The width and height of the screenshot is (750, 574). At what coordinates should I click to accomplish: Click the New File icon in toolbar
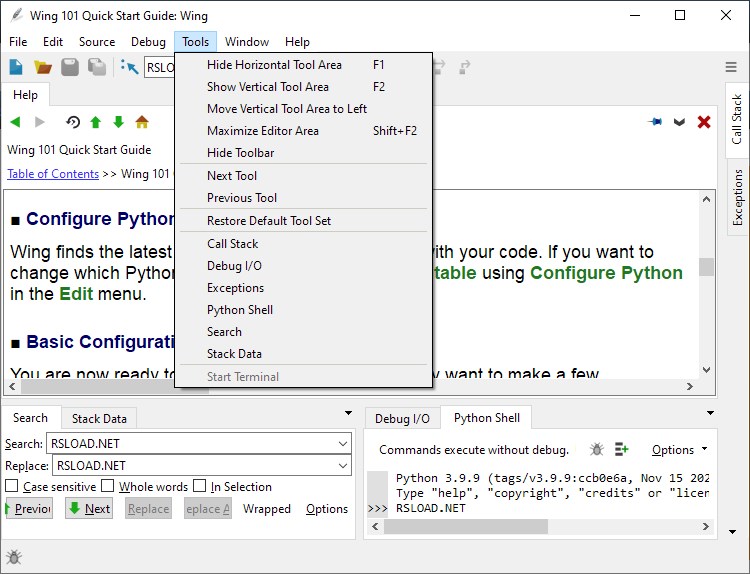(16, 67)
